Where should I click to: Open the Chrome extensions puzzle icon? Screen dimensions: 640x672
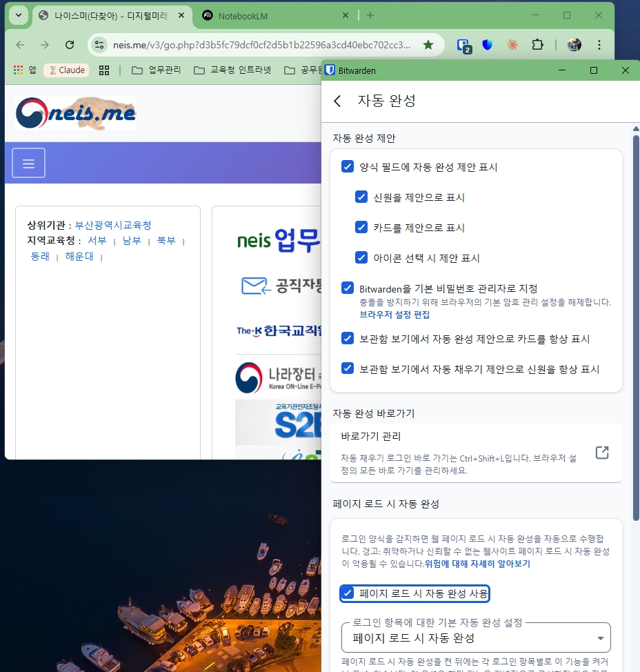pos(538,43)
